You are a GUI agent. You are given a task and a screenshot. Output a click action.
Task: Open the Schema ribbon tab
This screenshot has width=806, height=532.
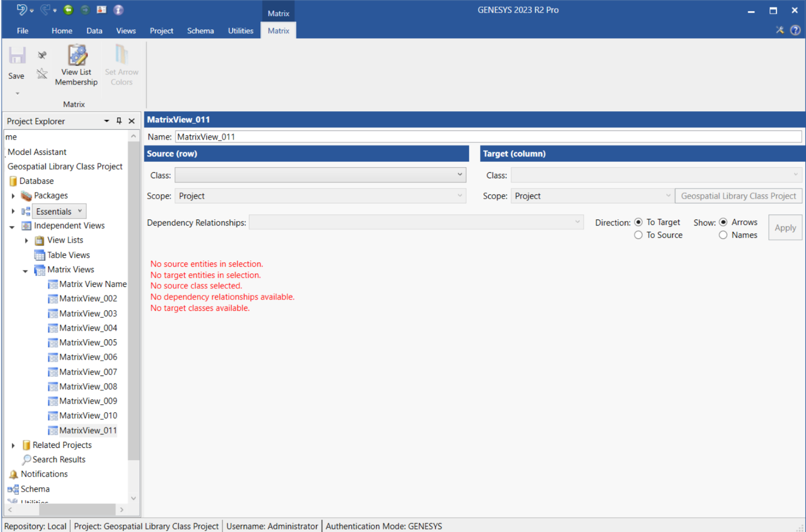click(x=200, y=31)
